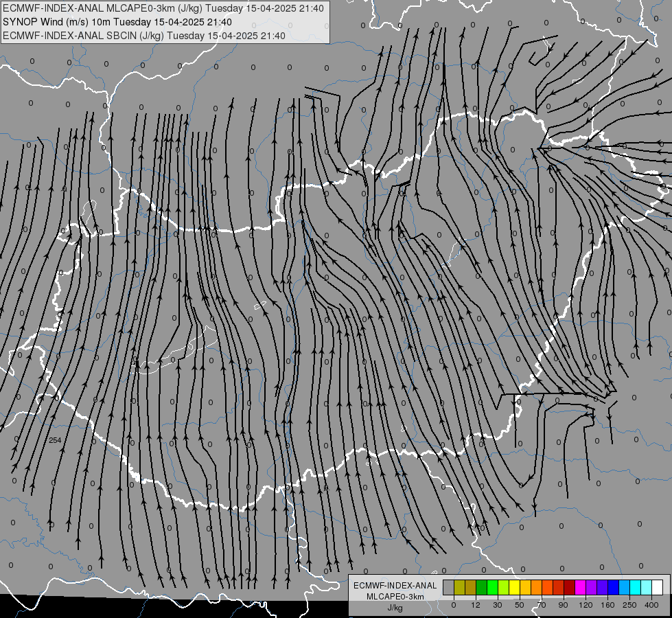
Task: Click the gray legend color swatch
Action: pyautogui.click(x=449, y=587)
